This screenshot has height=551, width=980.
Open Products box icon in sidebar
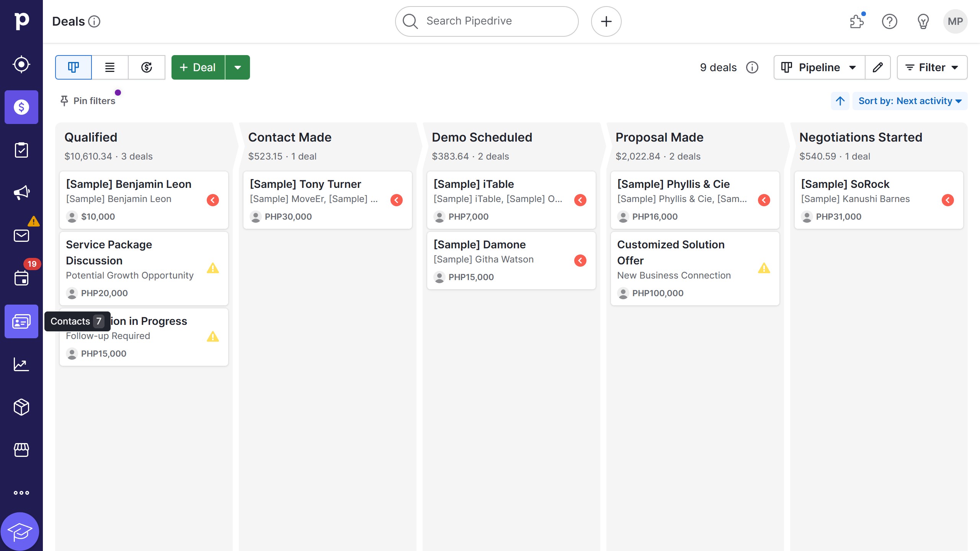click(21, 407)
